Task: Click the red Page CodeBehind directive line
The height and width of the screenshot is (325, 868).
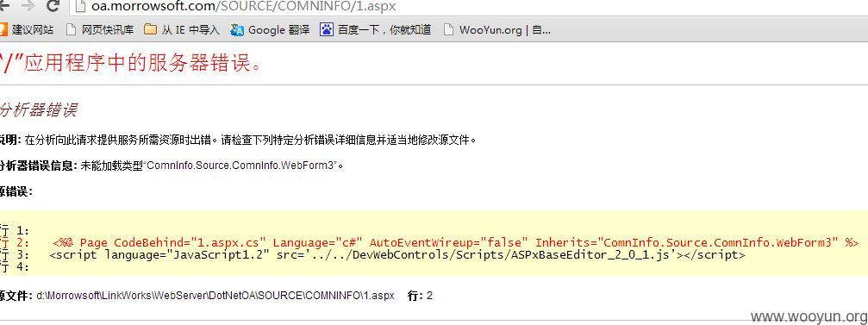Action: (456, 243)
